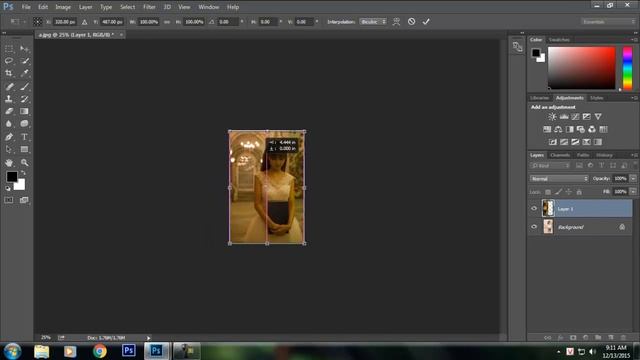The width and height of the screenshot is (640, 360).
Task: Commit the transform with the checkmark
Action: point(426,22)
